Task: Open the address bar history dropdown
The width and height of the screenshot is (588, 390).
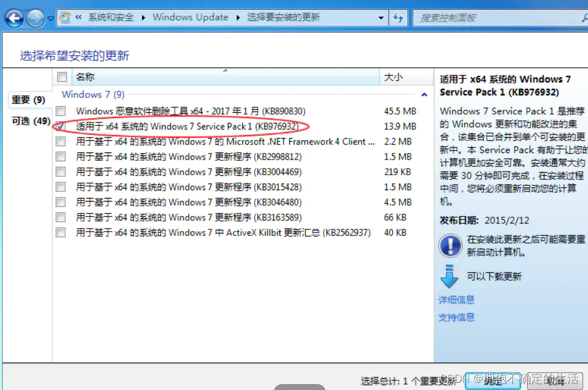Action: [x=381, y=17]
